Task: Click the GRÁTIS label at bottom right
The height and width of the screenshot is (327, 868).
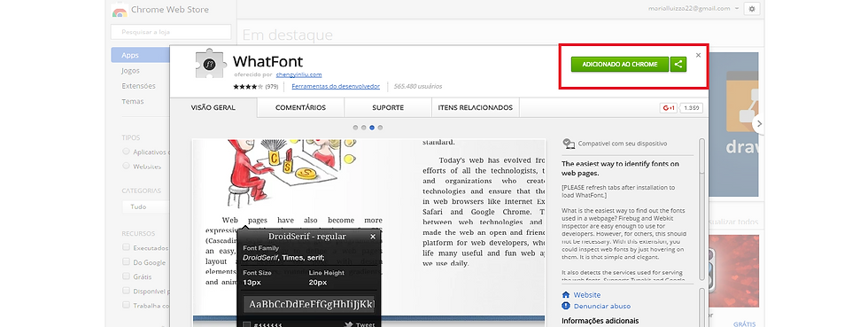Action: click(x=744, y=324)
